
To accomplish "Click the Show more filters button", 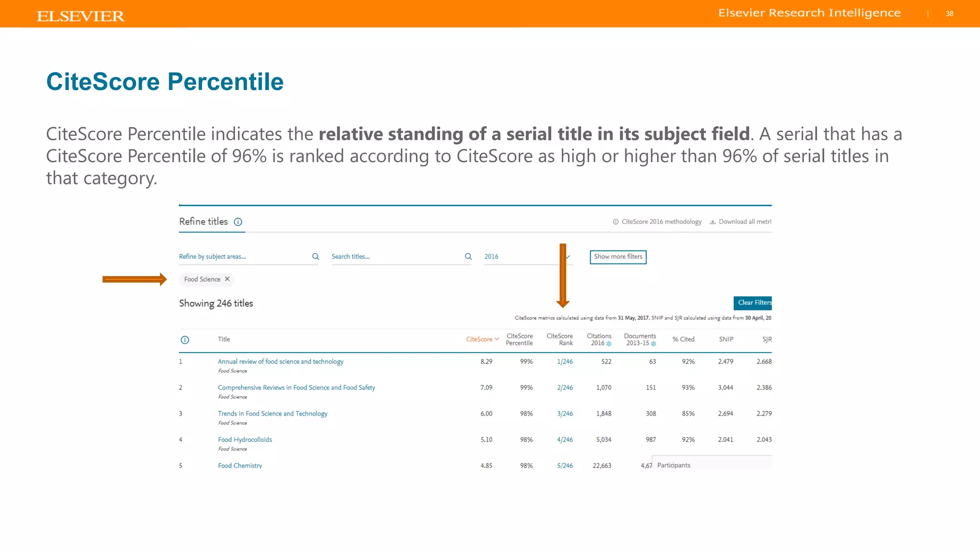I will coord(618,257).
